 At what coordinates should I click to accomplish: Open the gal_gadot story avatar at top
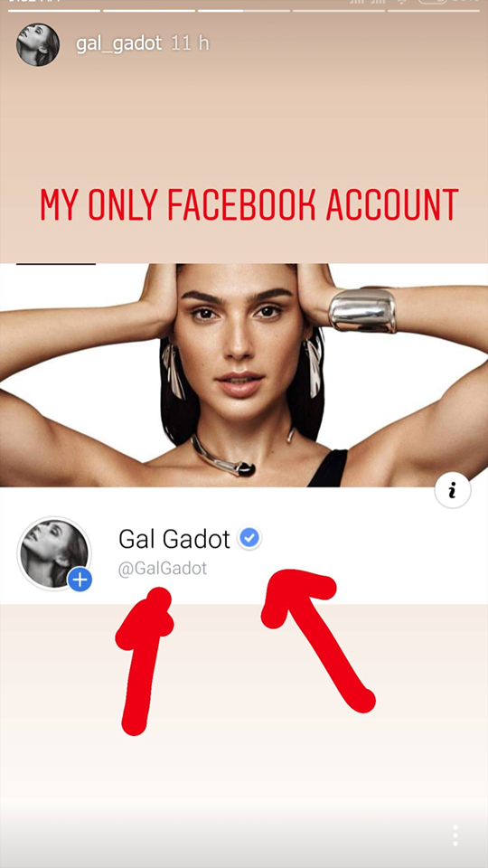point(38,45)
